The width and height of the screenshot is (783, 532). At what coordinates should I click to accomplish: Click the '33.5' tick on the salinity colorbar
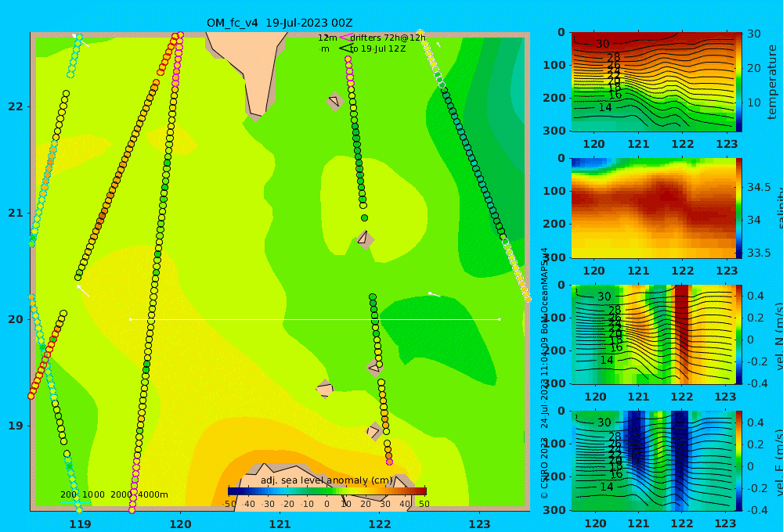[x=758, y=253]
